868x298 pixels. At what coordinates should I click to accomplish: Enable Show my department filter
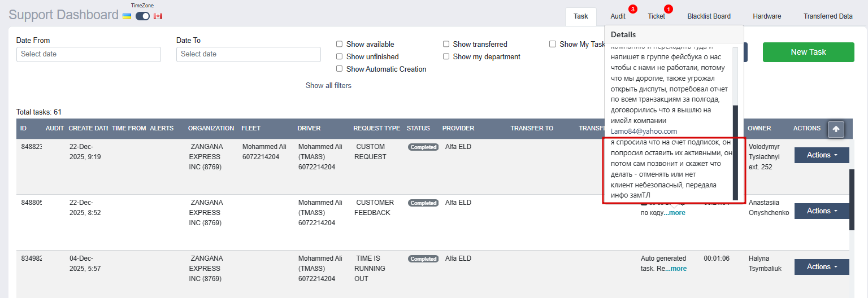(446, 56)
